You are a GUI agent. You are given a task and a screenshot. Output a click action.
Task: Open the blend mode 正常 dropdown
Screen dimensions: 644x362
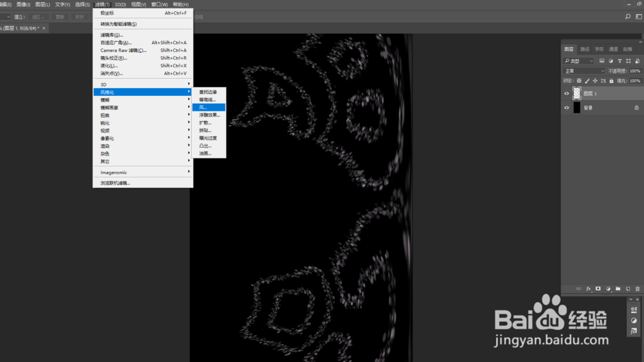(x=583, y=71)
